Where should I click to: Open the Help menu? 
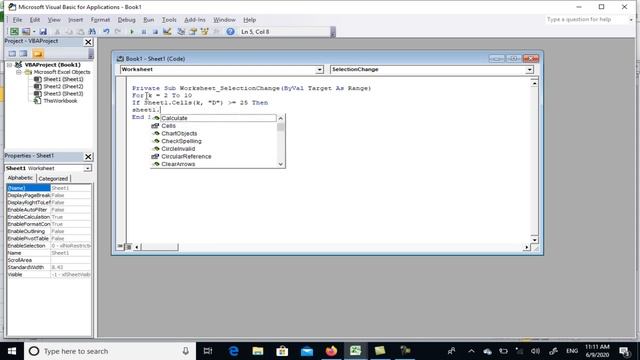pos(249,20)
